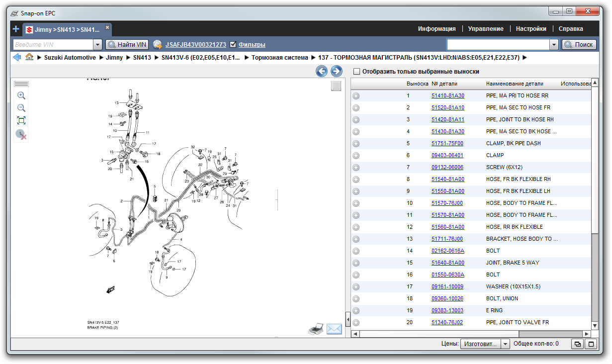This screenshot has width=612, height=364.
Task: Click the Поиск search button
Action: 579,45
